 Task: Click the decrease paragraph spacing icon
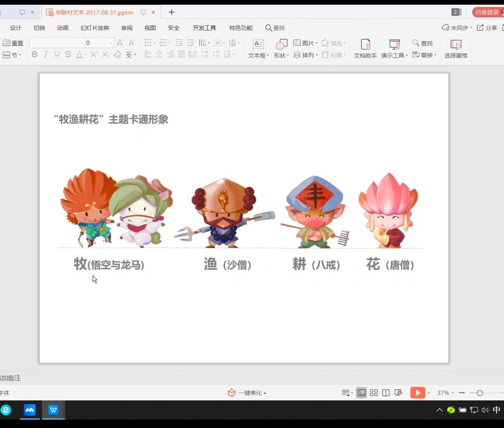(216, 55)
